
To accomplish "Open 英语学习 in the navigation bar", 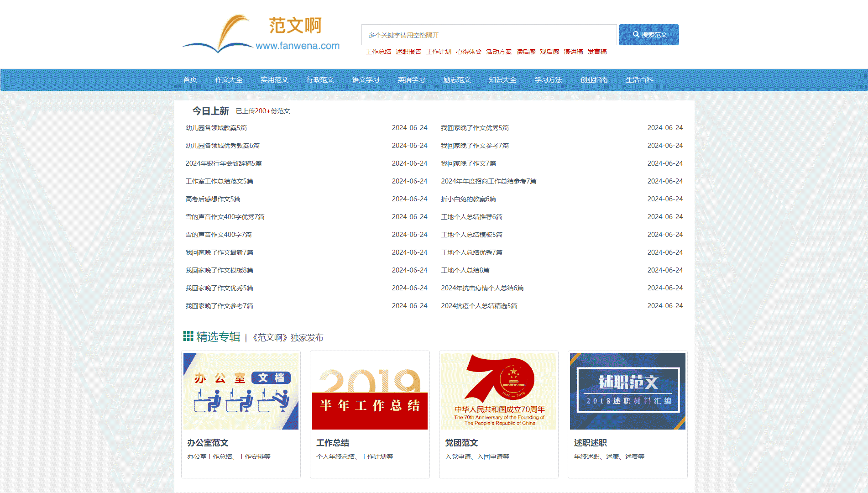I will pyautogui.click(x=411, y=80).
